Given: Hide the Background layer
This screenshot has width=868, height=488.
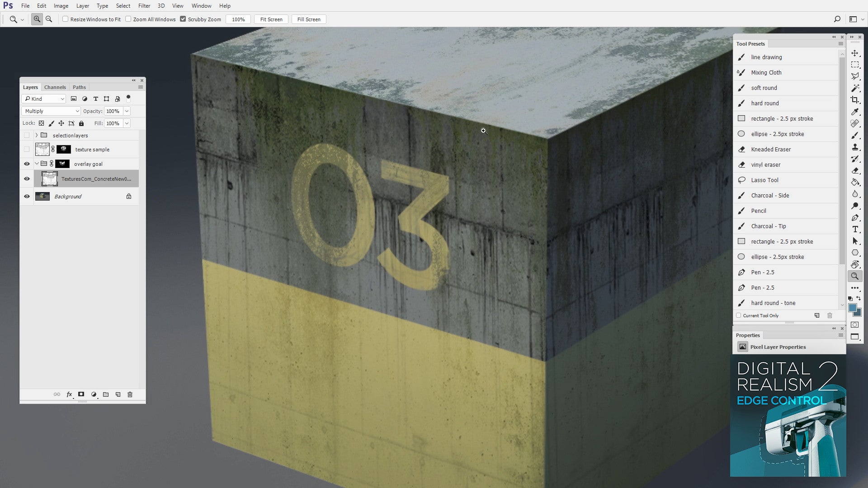Looking at the screenshot, I should (x=27, y=196).
